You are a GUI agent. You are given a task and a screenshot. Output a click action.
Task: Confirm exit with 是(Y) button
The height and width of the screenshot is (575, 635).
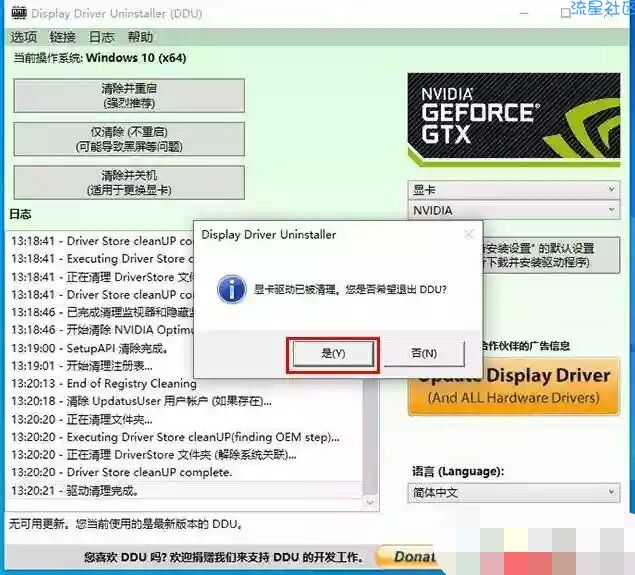333,354
